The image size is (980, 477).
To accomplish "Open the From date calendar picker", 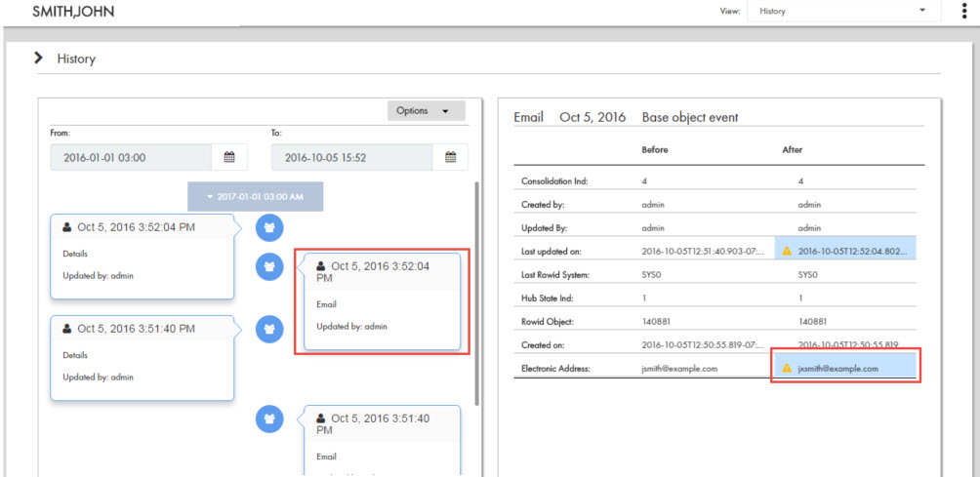I will [229, 157].
